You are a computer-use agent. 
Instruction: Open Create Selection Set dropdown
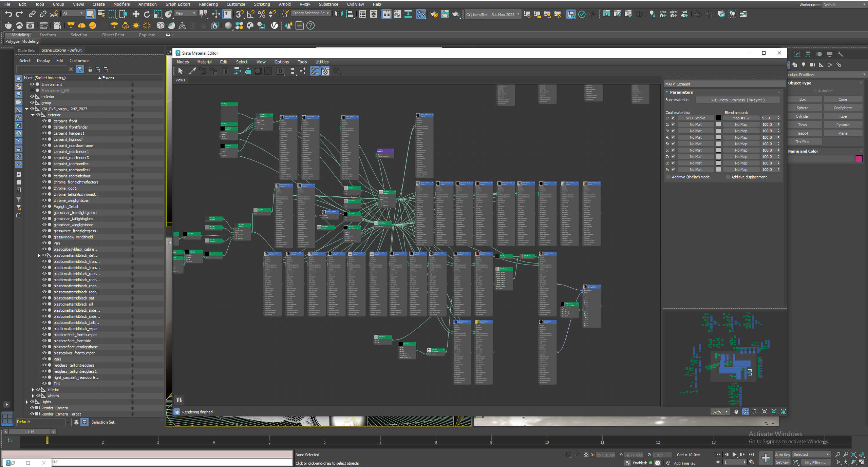[310, 13]
